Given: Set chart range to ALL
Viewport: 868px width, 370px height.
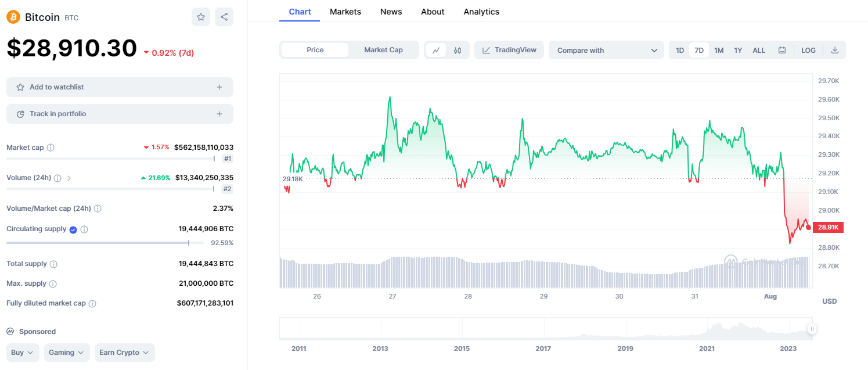Looking at the screenshot, I should pyautogui.click(x=759, y=50).
